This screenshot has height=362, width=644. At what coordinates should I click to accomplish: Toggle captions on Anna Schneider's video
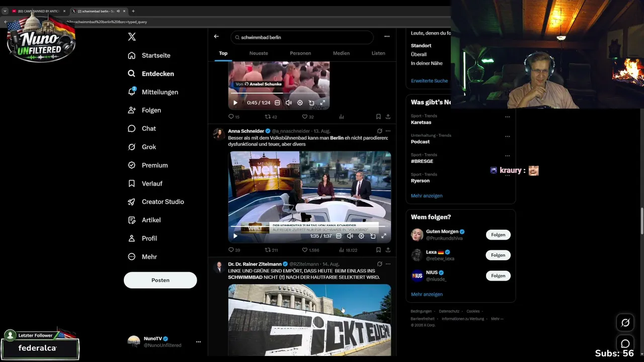[339, 236]
